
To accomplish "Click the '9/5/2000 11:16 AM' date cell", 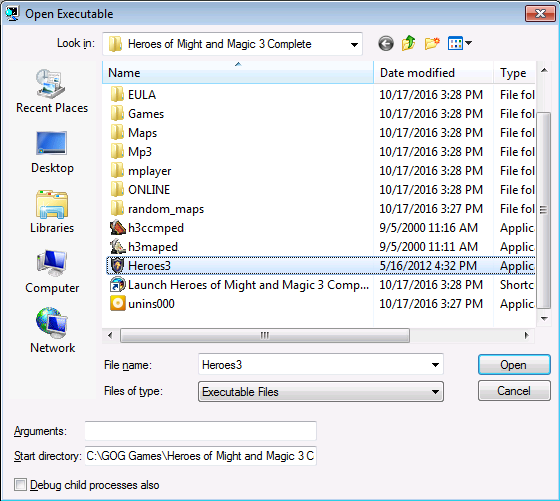I will point(428,227).
